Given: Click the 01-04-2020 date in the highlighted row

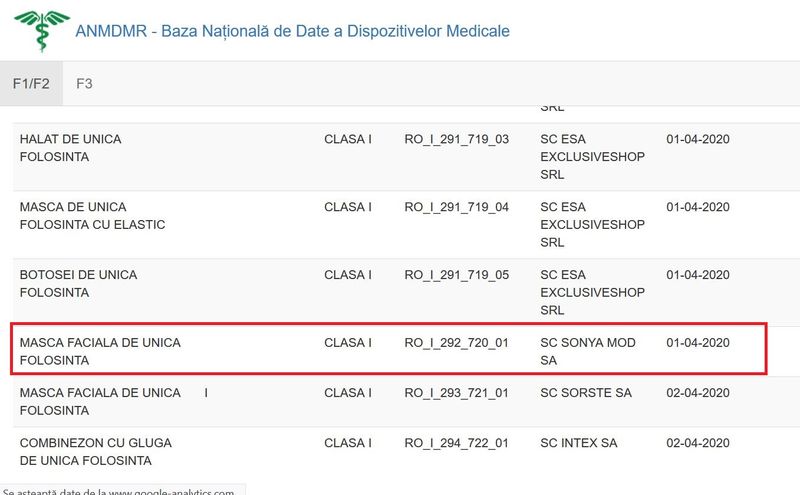Looking at the screenshot, I should (x=698, y=343).
